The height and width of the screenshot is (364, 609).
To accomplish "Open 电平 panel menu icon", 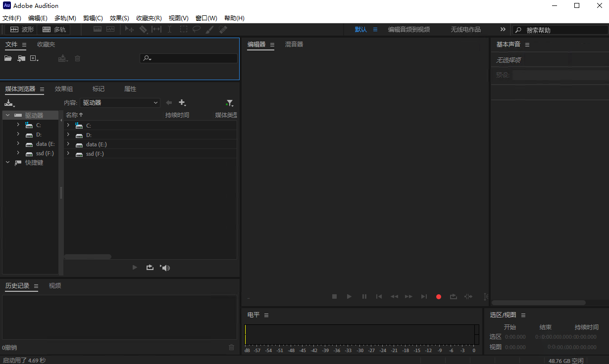I will 266,315.
